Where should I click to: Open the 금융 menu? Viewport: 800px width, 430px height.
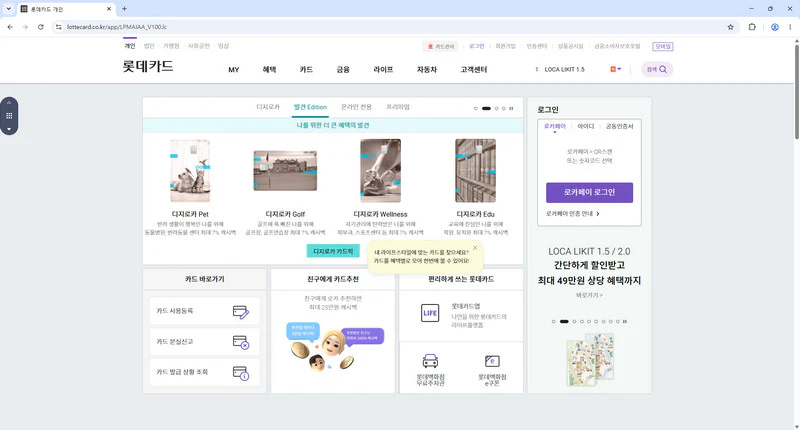pos(343,69)
